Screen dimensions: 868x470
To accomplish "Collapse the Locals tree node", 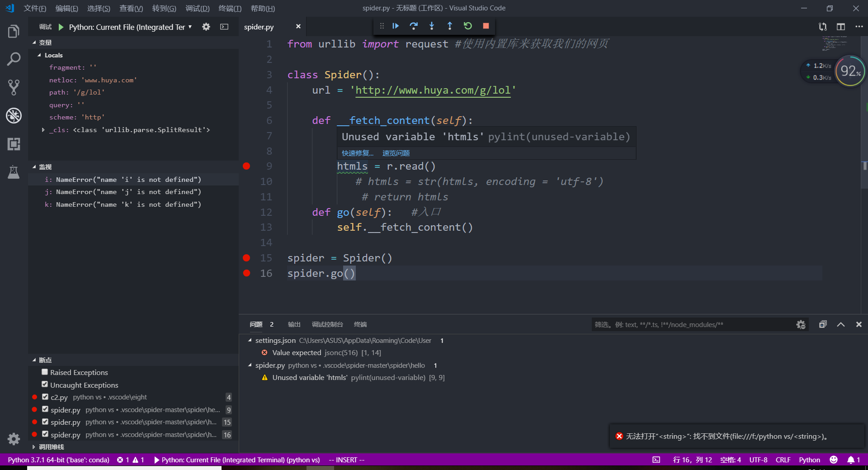I will click(39, 55).
